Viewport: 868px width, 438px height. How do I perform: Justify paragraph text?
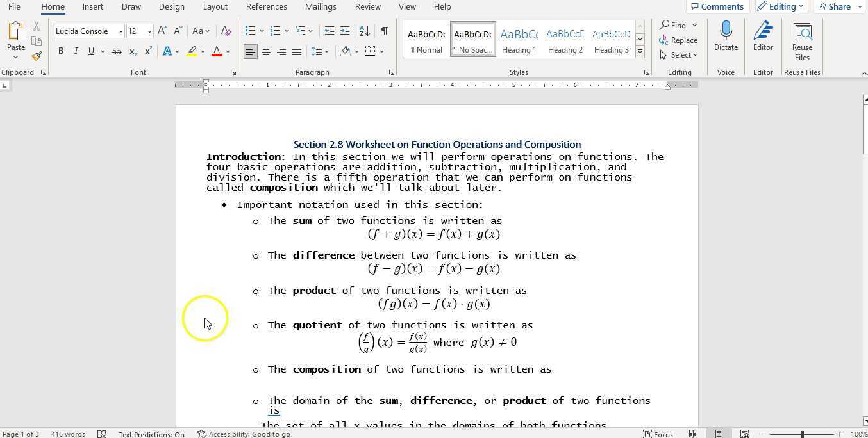pyautogui.click(x=297, y=51)
